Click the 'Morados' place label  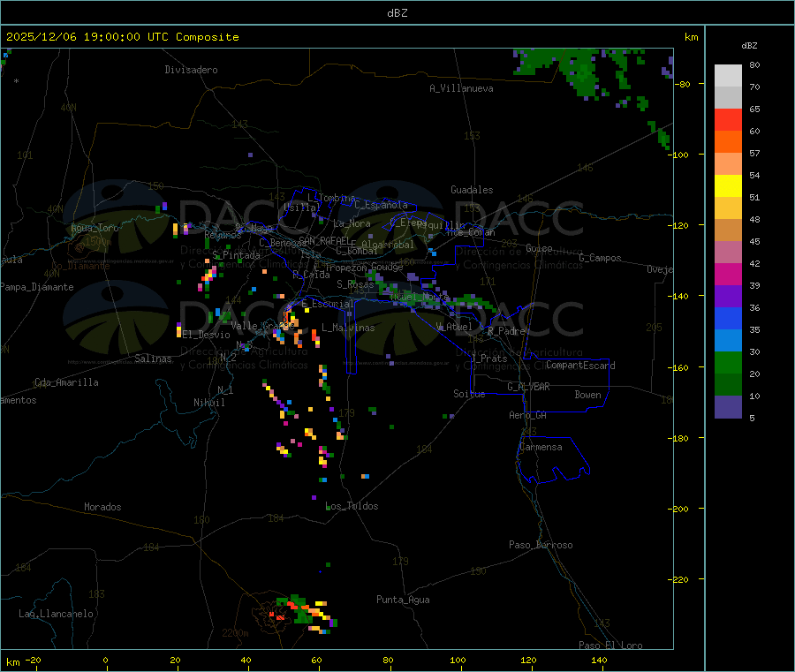pyautogui.click(x=102, y=507)
